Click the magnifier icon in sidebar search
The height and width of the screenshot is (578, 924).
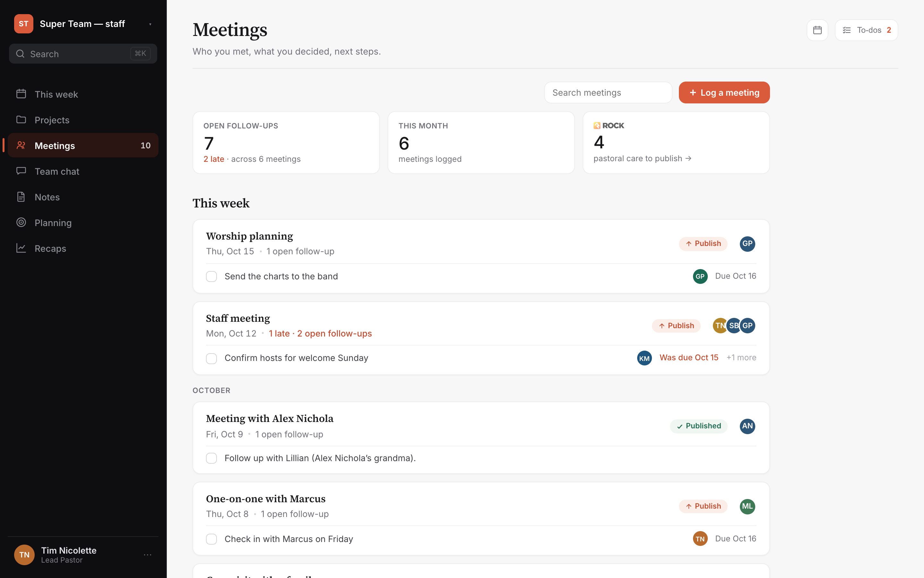tap(20, 54)
